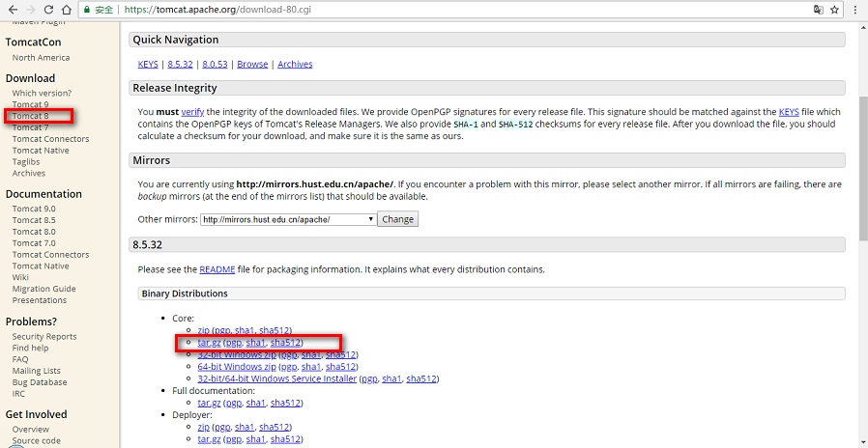Open Source code under Get Involved

tap(37, 441)
